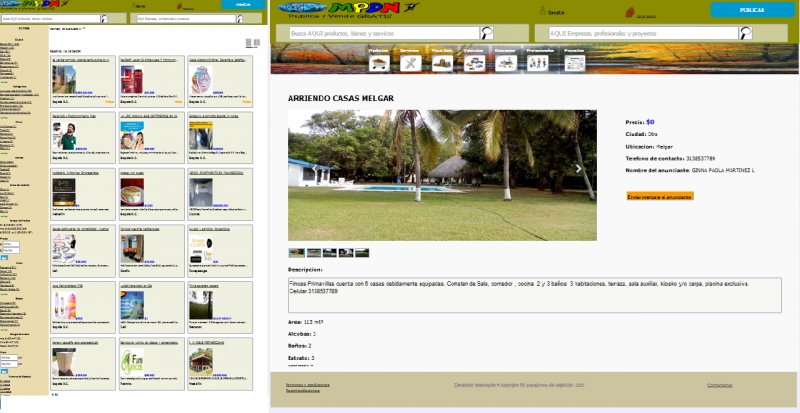The image size is (800, 413).
Task: Focus the 'Busca AQUI productos' search field on detail page
Action: 385,33
